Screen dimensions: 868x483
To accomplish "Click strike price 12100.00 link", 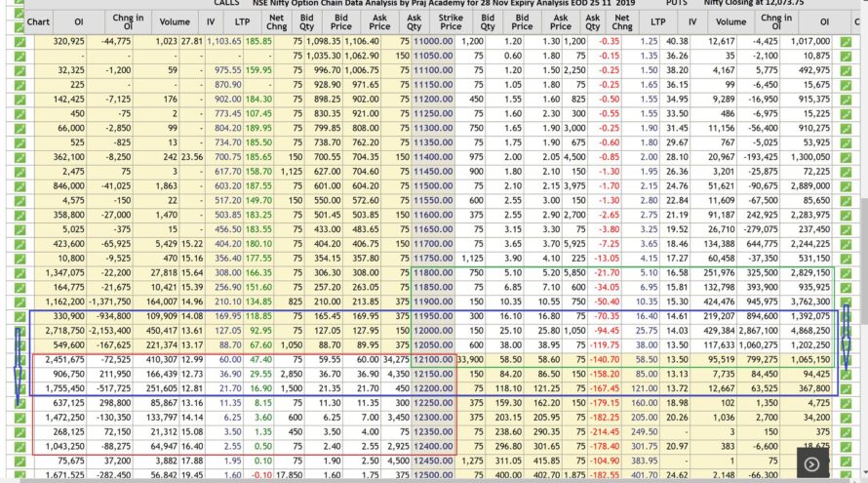I will click(x=433, y=359).
